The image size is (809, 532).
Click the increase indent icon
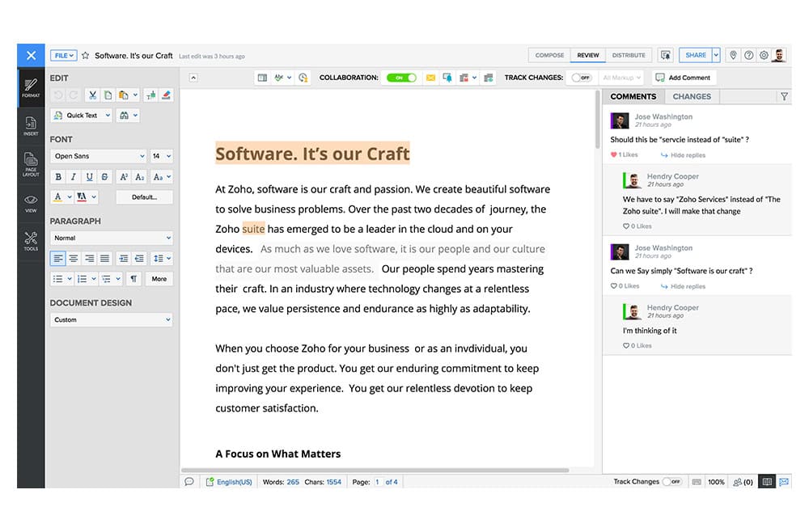[x=124, y=258]
